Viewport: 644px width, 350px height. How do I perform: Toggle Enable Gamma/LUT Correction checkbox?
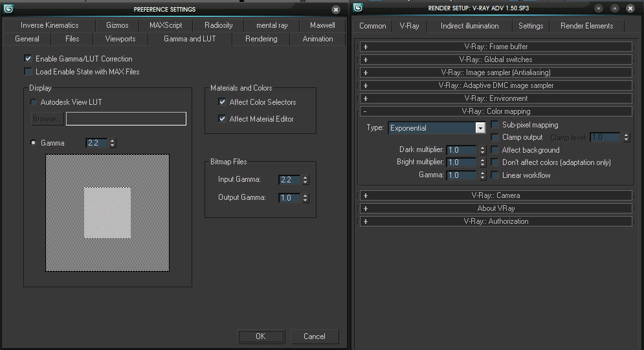point(28,59)
